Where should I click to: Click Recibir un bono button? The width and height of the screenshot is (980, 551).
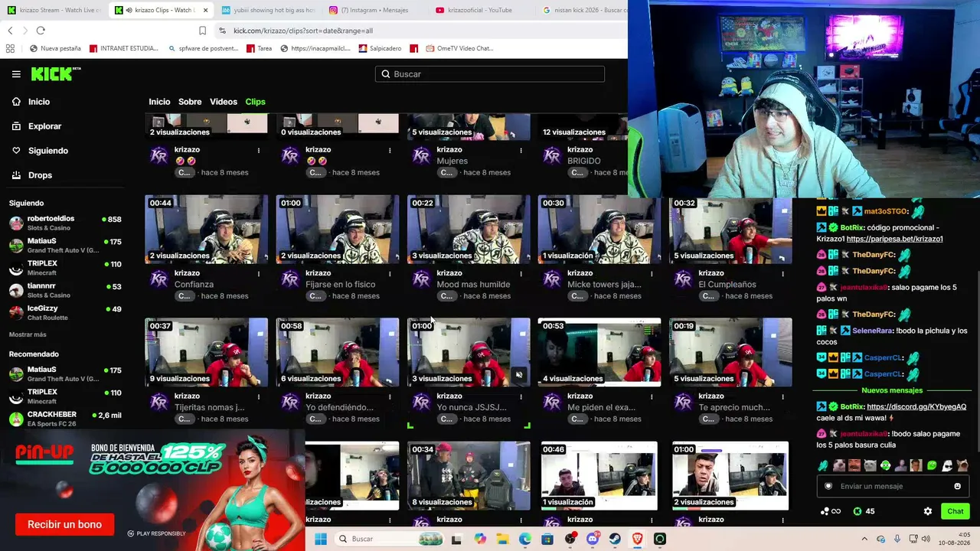click(x=64, y=524)
